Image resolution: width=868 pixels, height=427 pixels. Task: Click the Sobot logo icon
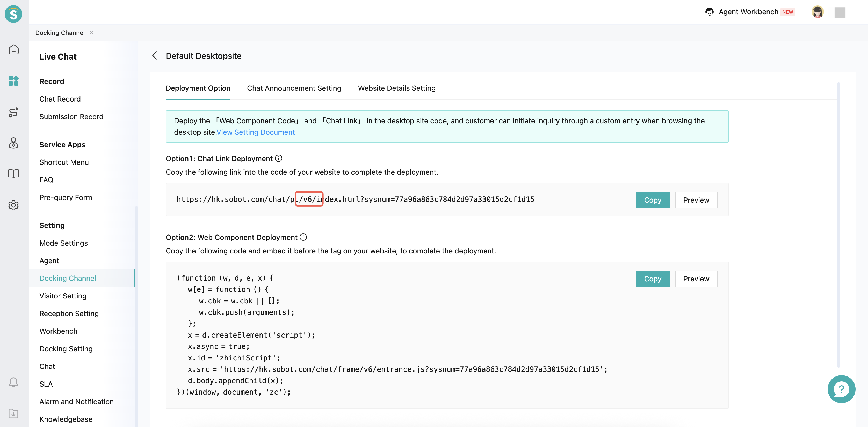tap(13, 14)
